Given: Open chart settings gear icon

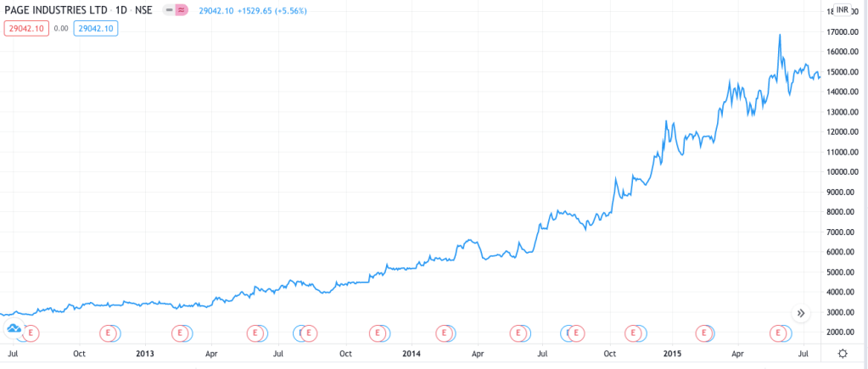Looking at the screenshot, I should coord(842,352).
